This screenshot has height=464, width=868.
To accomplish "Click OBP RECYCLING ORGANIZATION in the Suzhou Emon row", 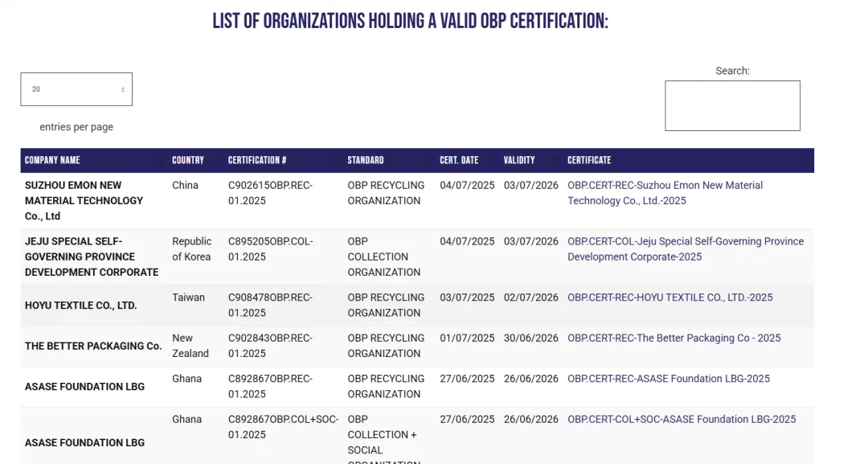I will pyautogui.click(x=386, y=193).
